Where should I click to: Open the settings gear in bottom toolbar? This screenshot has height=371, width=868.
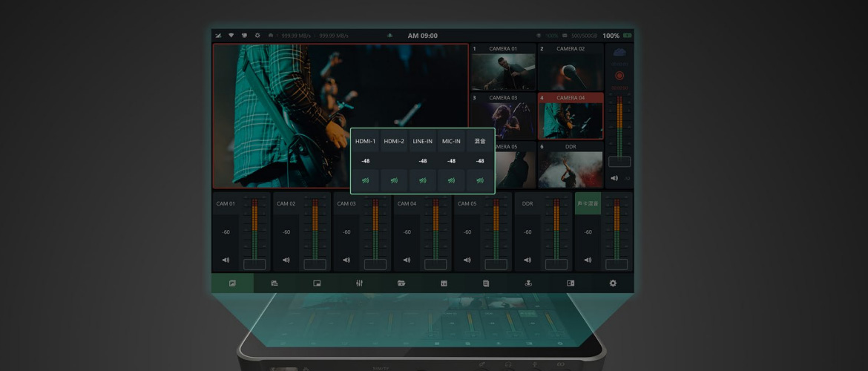click(613, 283)
